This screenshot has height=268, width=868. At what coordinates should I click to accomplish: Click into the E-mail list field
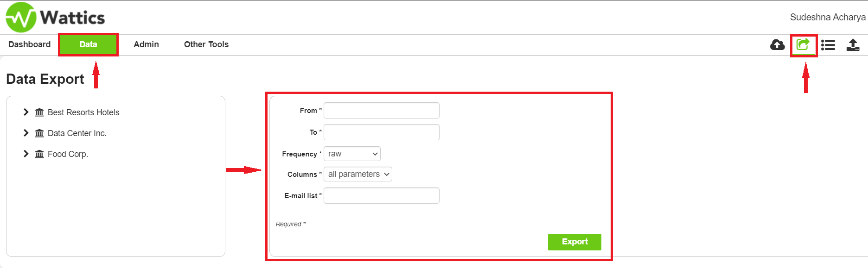(381, 196)
